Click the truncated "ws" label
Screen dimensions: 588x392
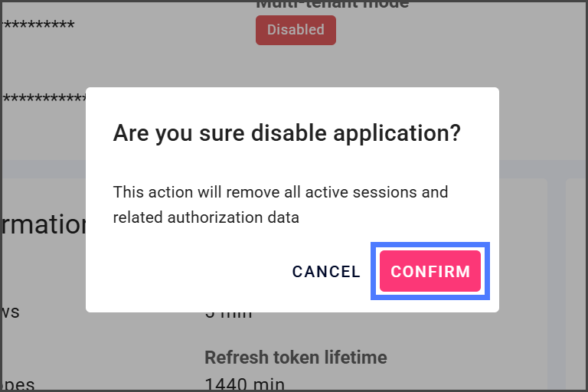pyautogui.click(x=11, y=312)
